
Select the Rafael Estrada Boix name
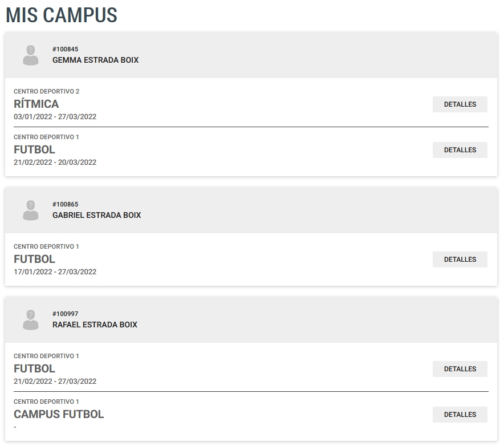coord(95,325)
